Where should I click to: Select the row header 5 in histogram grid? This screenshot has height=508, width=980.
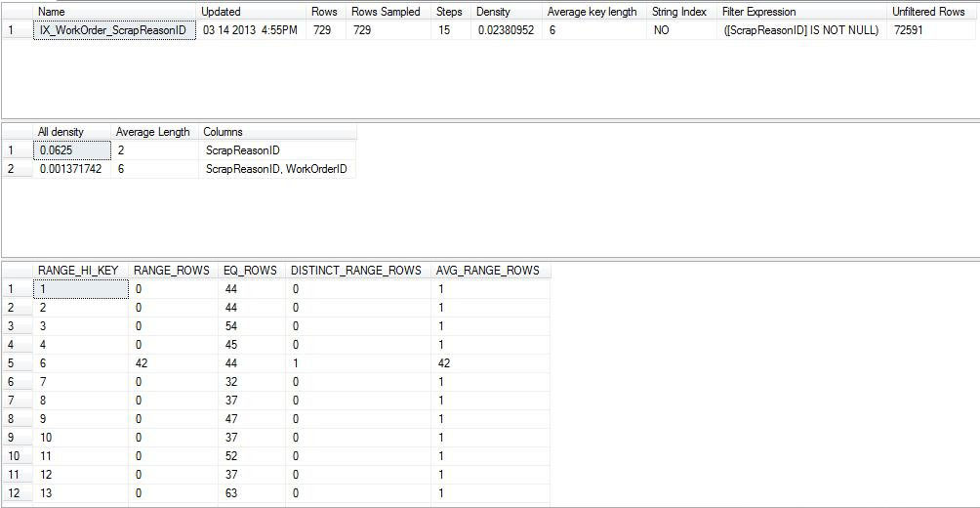click(x=17, y=362)
